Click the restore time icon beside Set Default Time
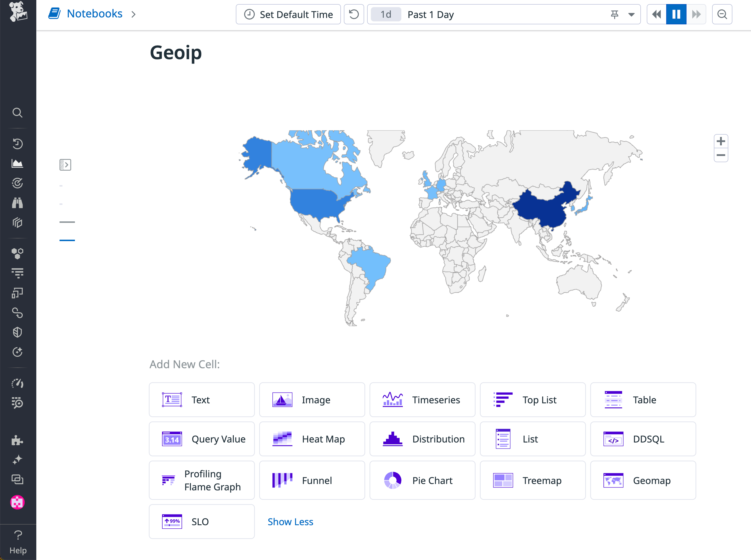 (354, 14)
